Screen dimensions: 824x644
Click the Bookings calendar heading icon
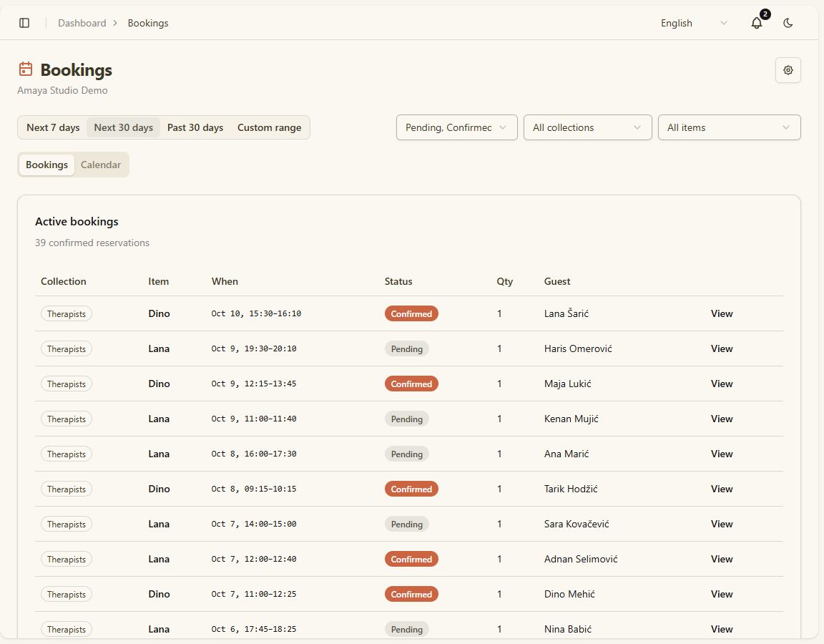coord(26,69)
